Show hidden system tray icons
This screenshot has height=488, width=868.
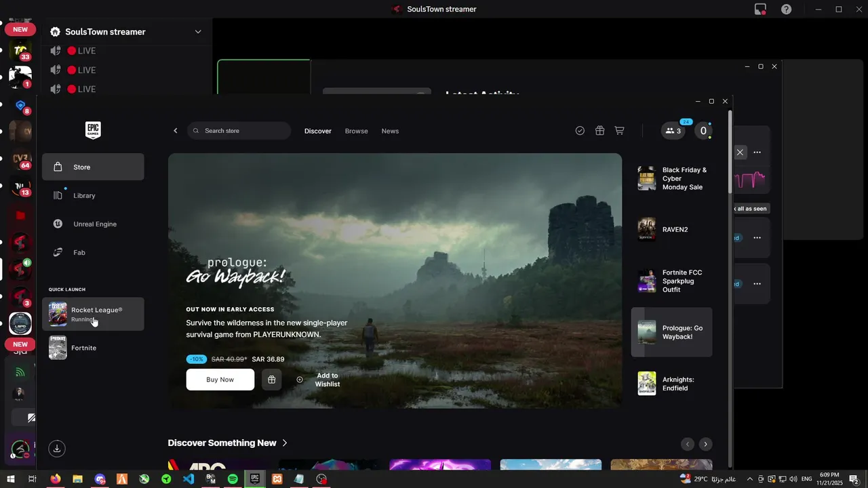(x=750, y=479)
